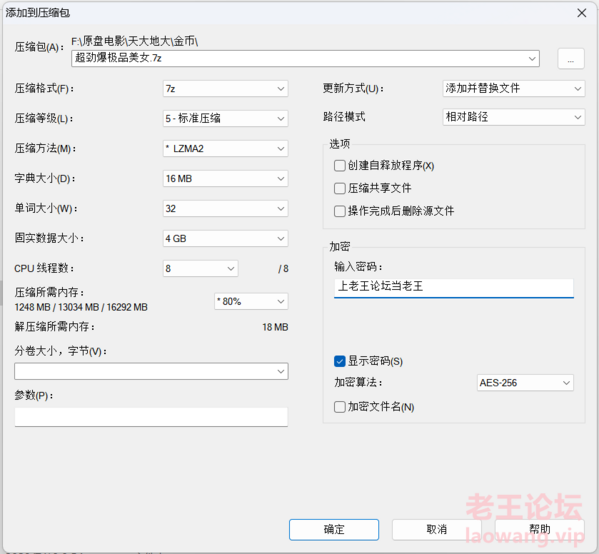Viewport: 599px width, 554px height.
Task: Tick 操作完成后删除源文件 checkbox
Action: point(339,211)
